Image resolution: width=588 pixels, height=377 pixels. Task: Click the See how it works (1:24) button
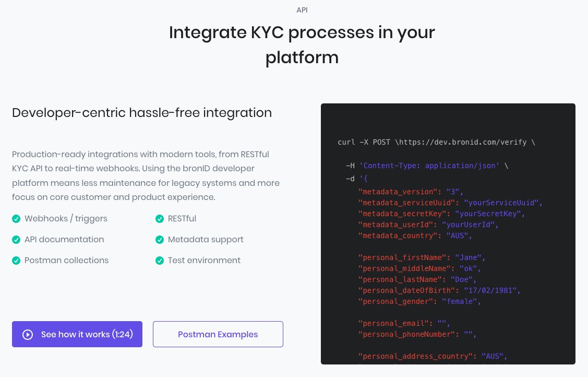77,334
